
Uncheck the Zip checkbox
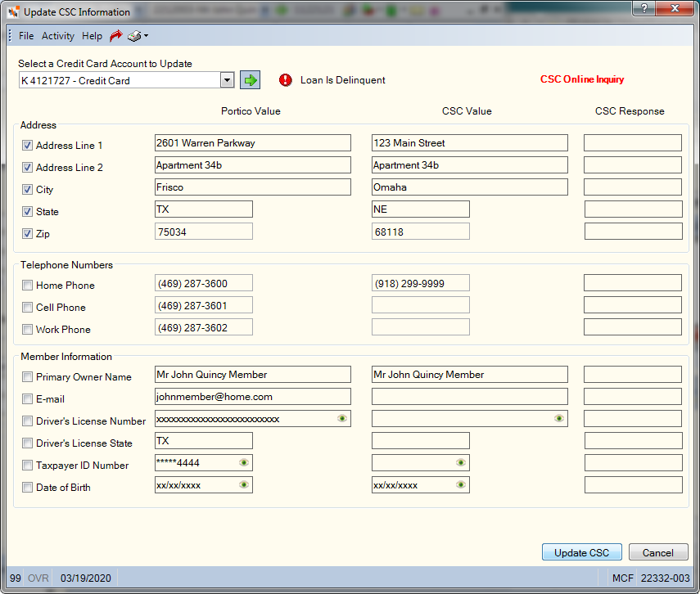27,234
